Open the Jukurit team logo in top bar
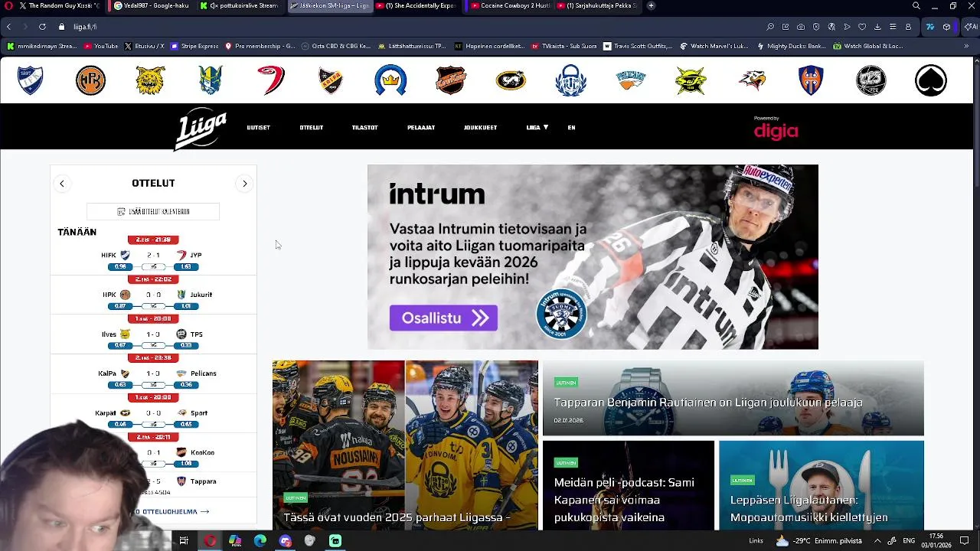Viewport: 980px width, 551px height. pos(210,80)
